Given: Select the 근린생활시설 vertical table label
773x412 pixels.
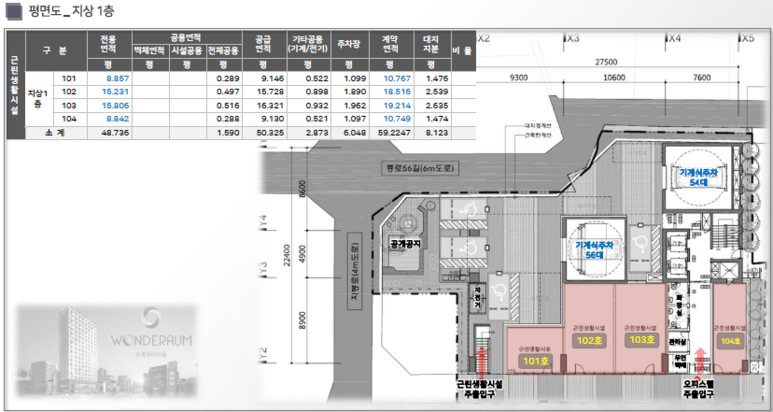Looking at the screenshot, I should pyautogui.click(x=15, y=85).
